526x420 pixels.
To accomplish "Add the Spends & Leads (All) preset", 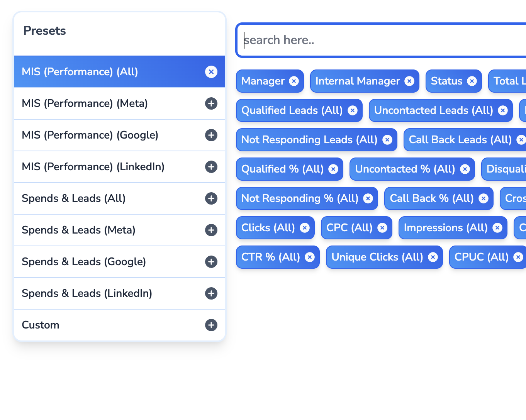I will coord(211,198).
